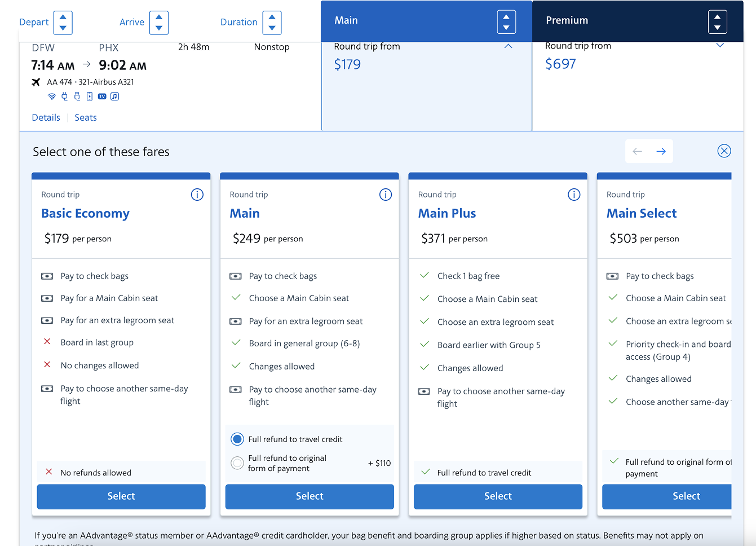
Task: Click the Depart column label
Action: pyautogui.click(x=34, y=22)
